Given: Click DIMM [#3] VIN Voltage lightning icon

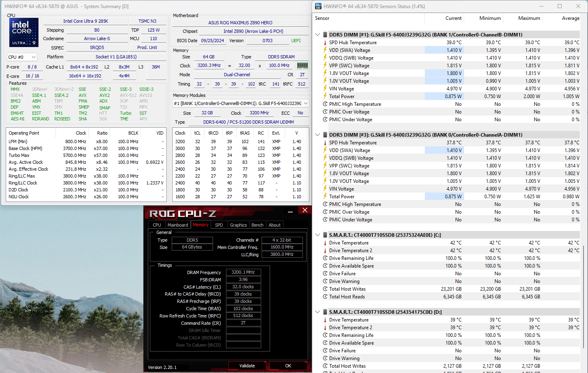Looking at the screenshot, I should pos(325,189).
